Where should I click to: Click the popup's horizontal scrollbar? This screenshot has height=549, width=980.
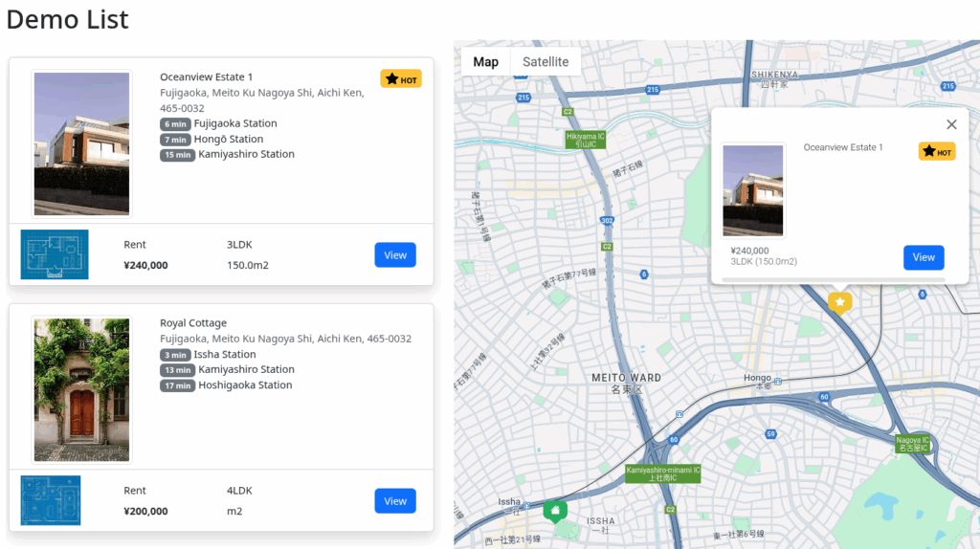click(x=833, y=280)
